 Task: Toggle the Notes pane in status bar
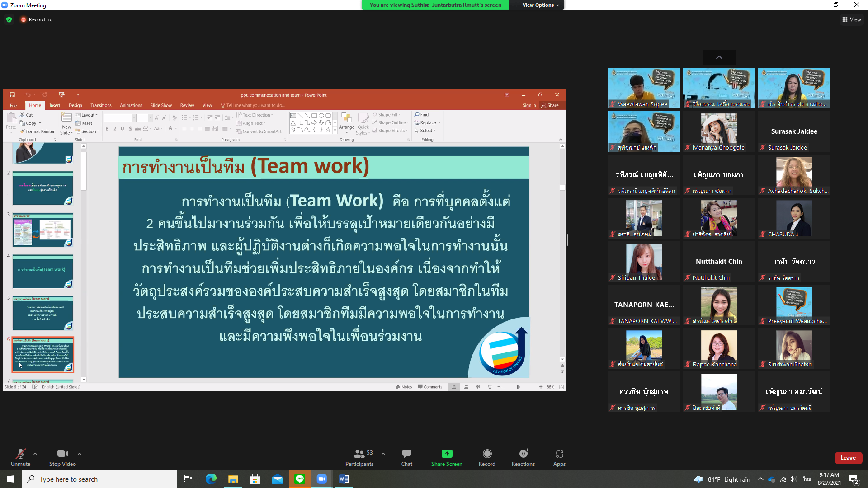[x=404, y=387]
